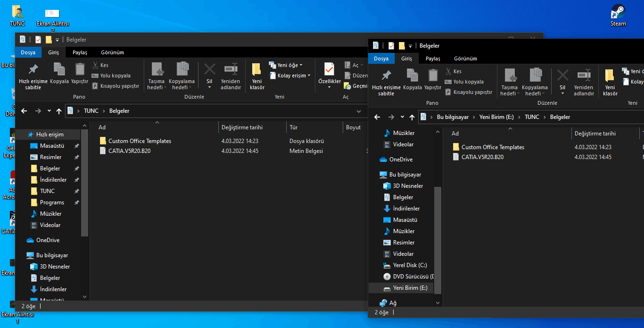Click Yolu kopyala in right window
This screenshot has height=328, width=644.
[464, 82]
